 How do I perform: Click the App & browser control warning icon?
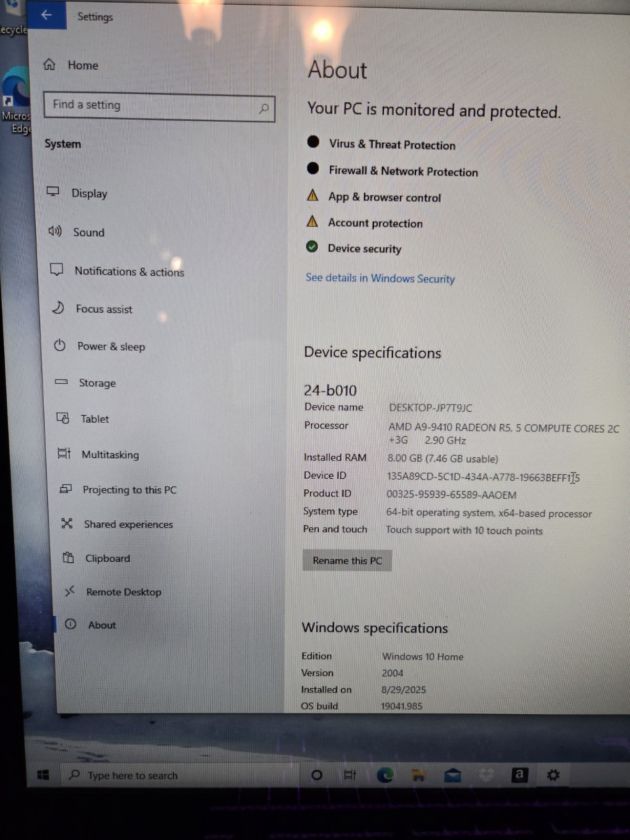point(312,196)
